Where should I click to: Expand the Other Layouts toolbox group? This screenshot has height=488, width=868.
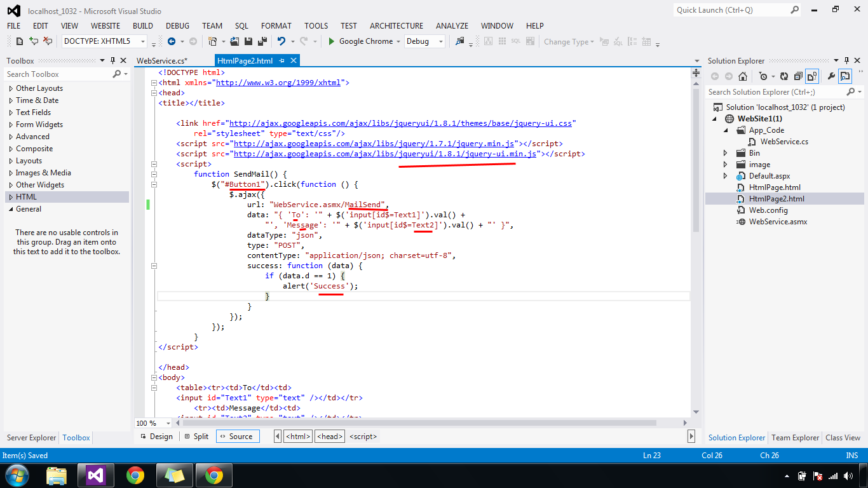(x=11, y=88)
